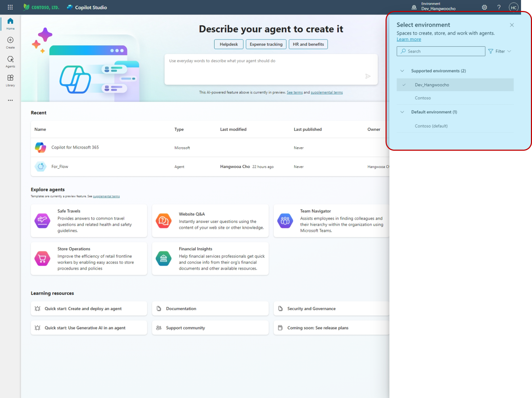Click the send arrow in description box

[368, 76]
